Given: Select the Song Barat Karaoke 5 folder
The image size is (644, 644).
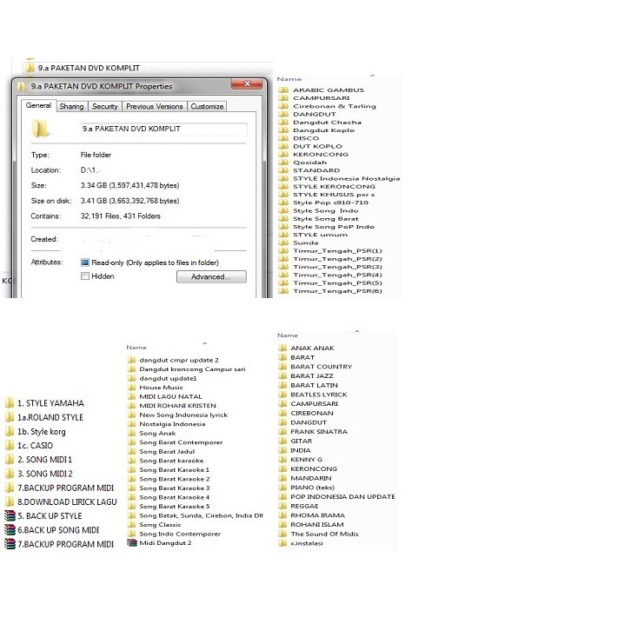Looking at the screenshot, I should (x=174, y=506).
